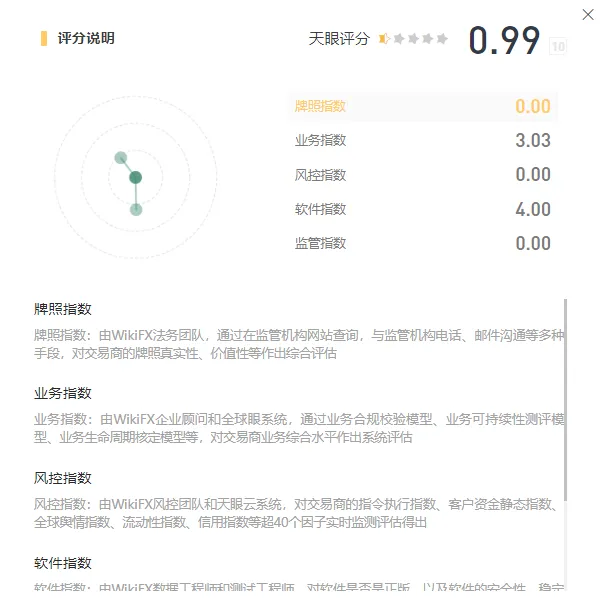Click the dark green center dot on radar chart
The image size is (602, 608).
[x=135, y=178]
